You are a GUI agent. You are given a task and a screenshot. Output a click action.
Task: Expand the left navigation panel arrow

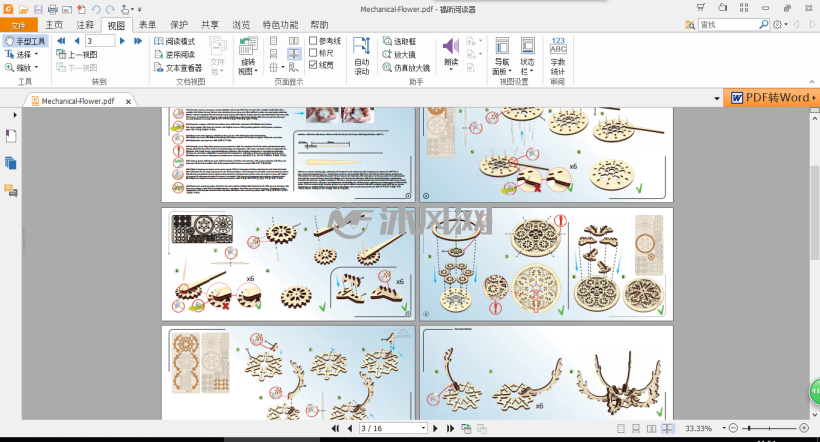(15, 115)
